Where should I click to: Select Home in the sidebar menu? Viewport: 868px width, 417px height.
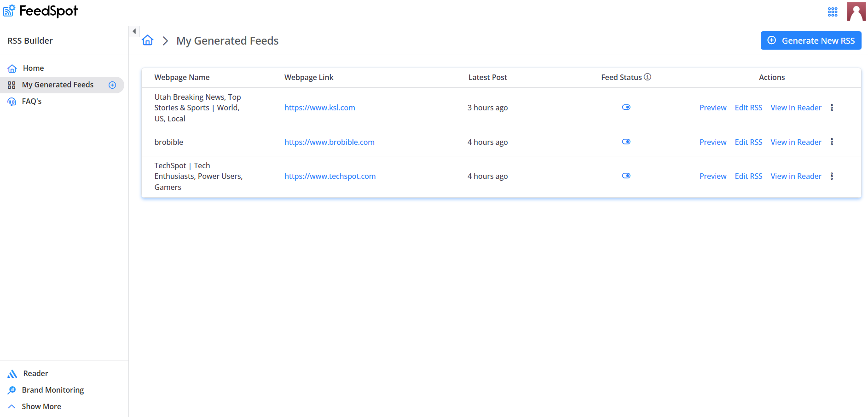(x=33, y=68)
